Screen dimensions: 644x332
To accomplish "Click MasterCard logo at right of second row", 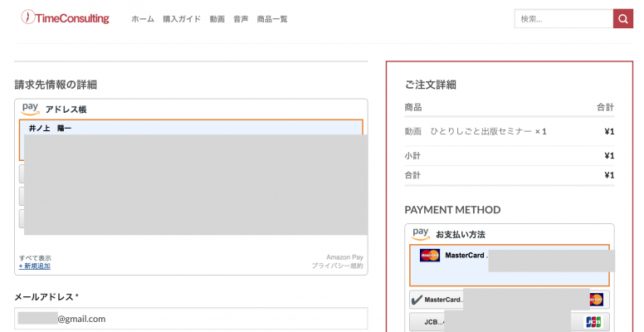I will coord(595,300).
